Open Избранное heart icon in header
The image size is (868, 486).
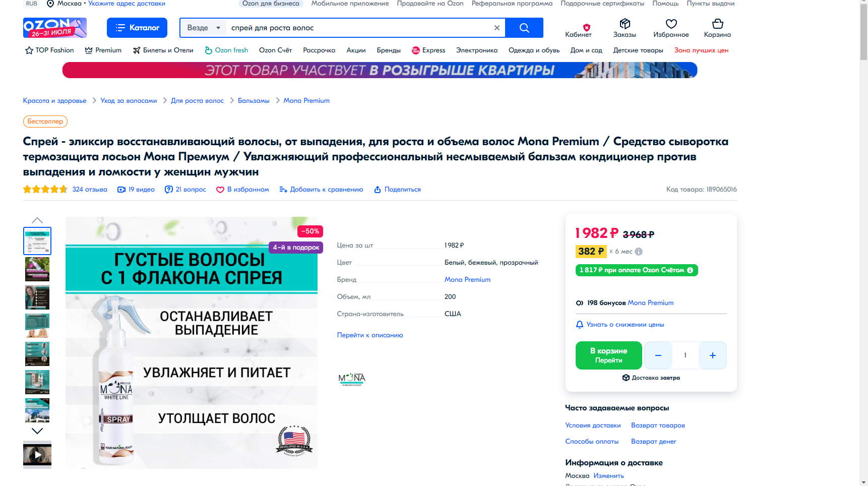click(x=671, y=24)
